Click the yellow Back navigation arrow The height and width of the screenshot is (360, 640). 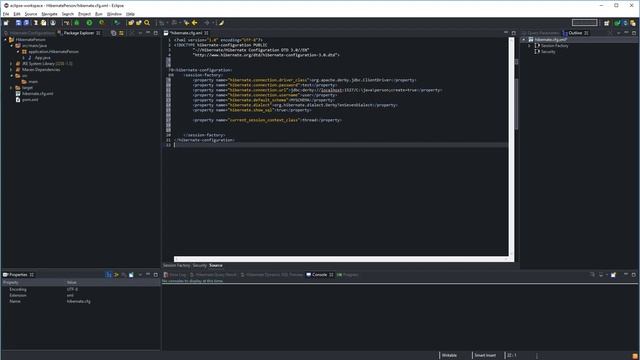click(x=195, y=23)
